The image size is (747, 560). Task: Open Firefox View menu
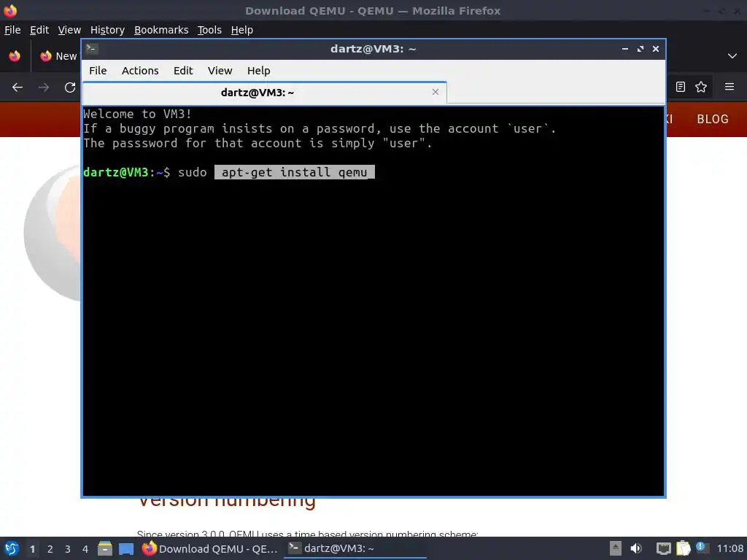(69, 30)
